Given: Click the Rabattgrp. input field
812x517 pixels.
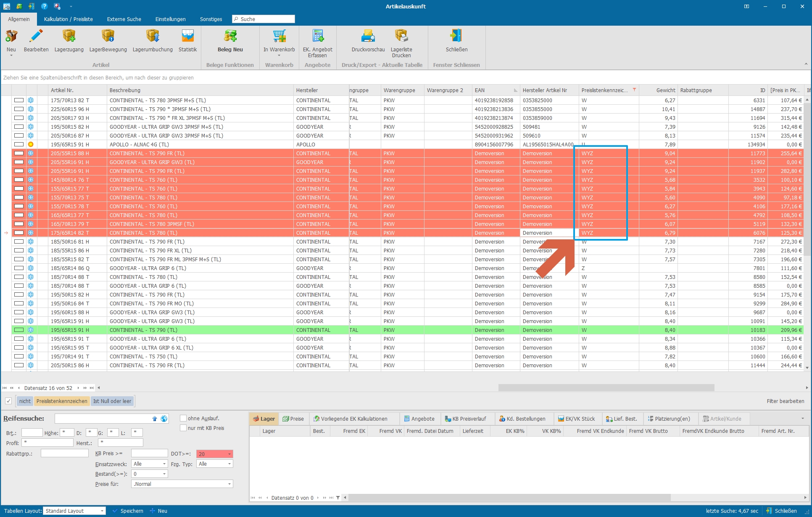Looking at the screenshot, I should [x=65, y=453].
